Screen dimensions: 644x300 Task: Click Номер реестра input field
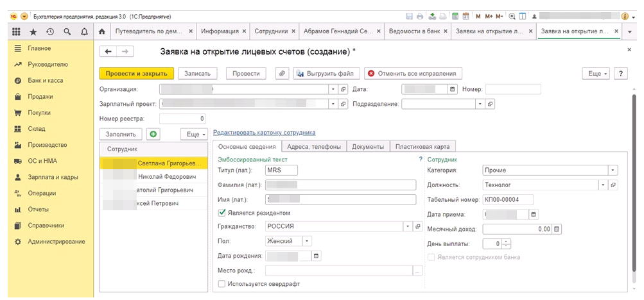point(182,119)
